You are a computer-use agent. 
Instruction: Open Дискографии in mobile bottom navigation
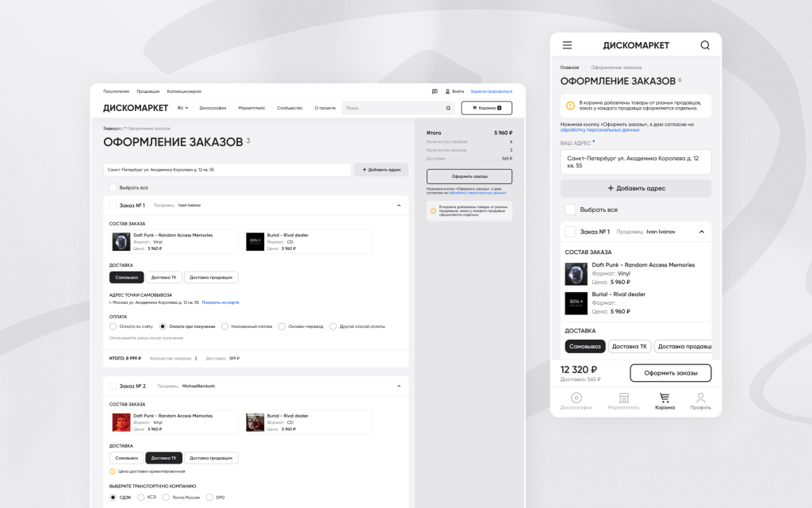576,401
